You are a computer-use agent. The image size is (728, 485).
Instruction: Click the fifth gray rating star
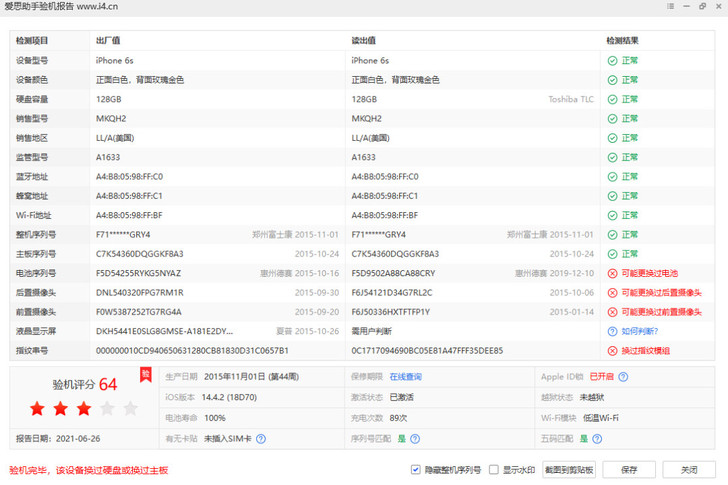click(x=130, y=409)
